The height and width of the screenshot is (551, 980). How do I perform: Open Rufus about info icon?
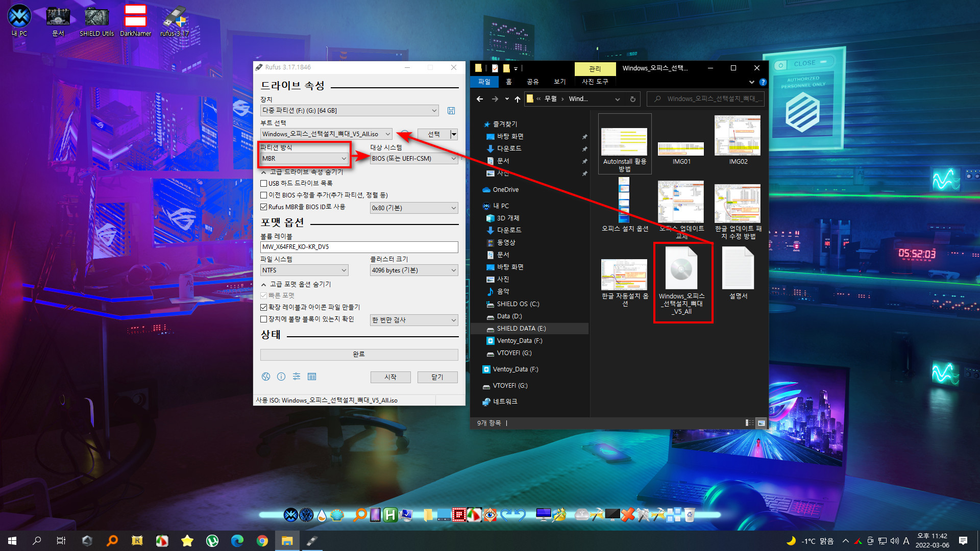[281, 377]
